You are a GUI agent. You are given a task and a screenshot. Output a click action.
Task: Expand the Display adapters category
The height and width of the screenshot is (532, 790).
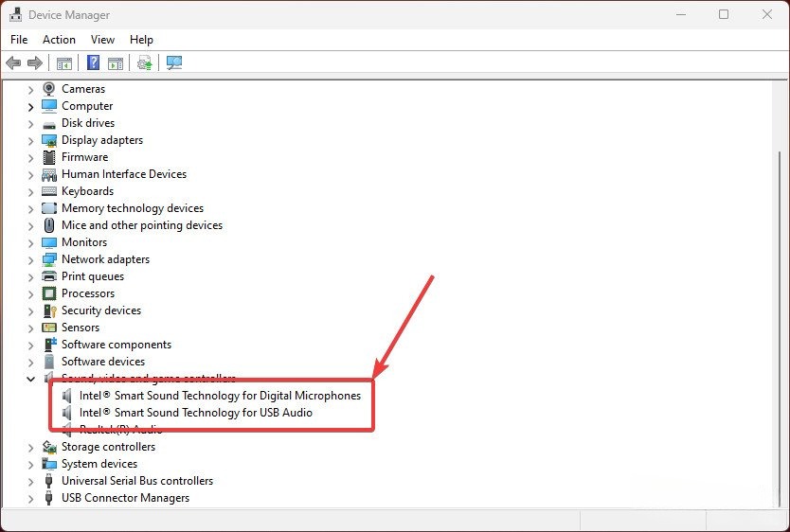click(30, 141)
